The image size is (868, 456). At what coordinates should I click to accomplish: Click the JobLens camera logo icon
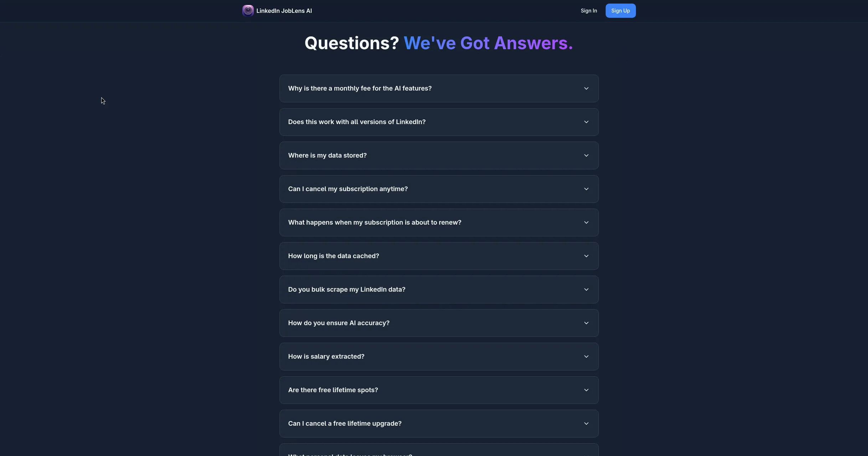[x=248, y=11]
